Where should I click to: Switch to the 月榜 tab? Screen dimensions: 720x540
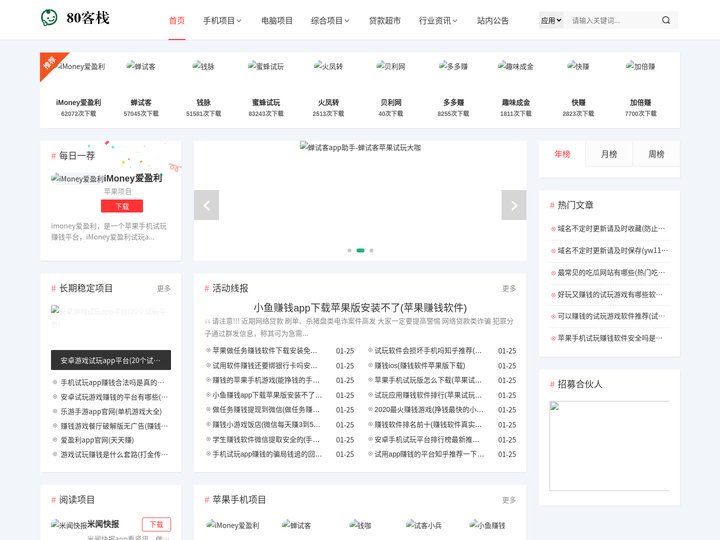pos(609,154)
